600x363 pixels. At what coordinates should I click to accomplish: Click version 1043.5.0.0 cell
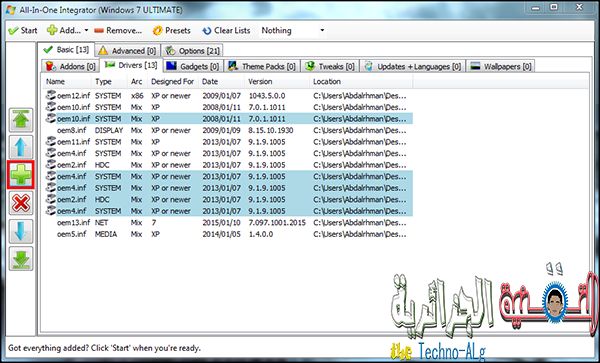click(267, 96)
